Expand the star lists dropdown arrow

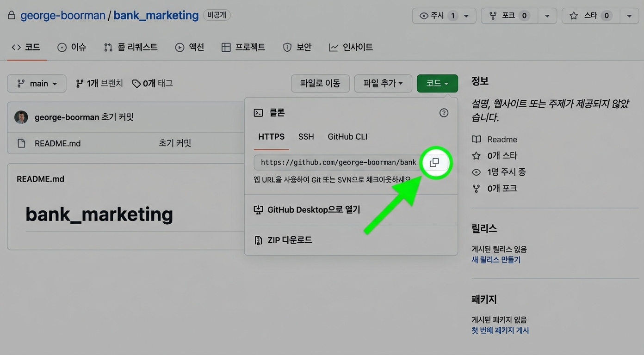[x=629, y=16]
